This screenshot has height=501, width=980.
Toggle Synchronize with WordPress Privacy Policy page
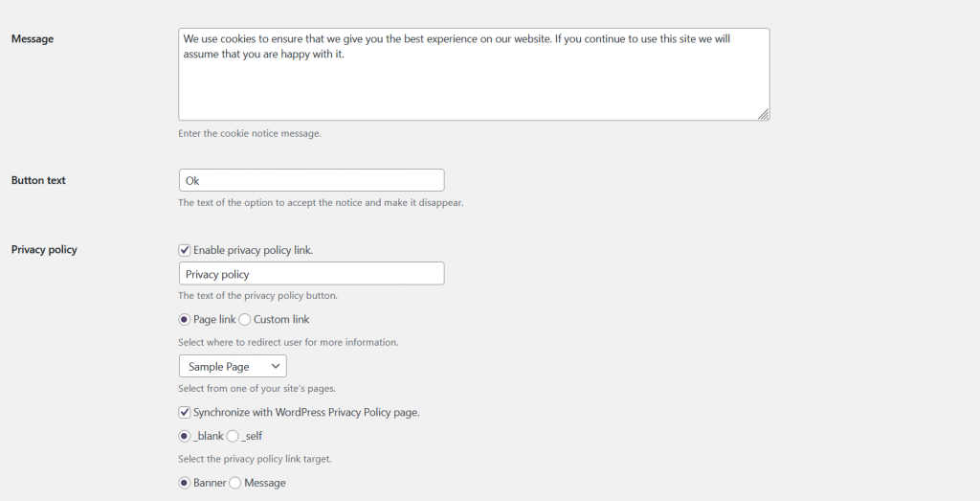pyautogui.click(x=185, y=412)
